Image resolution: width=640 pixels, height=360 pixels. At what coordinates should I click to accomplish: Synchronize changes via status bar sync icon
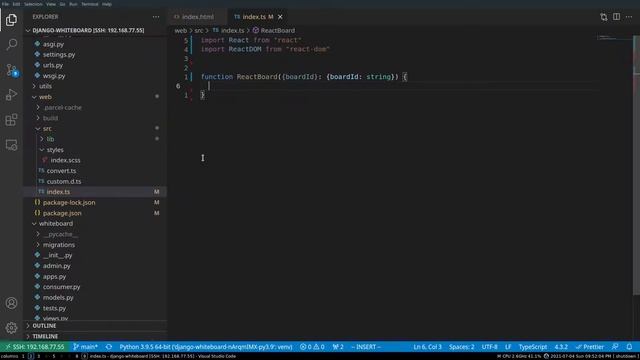[x=109, y=347]
